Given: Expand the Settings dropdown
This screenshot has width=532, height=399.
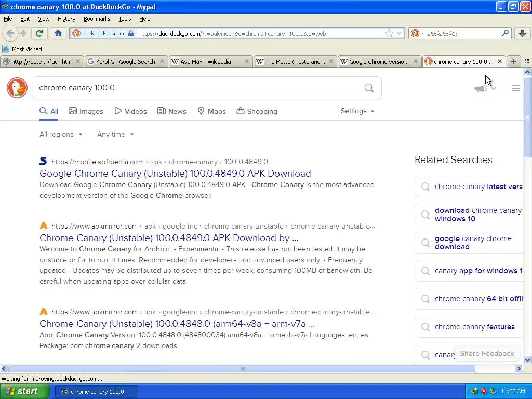Looking at the screenshot, I should [357, 111].
